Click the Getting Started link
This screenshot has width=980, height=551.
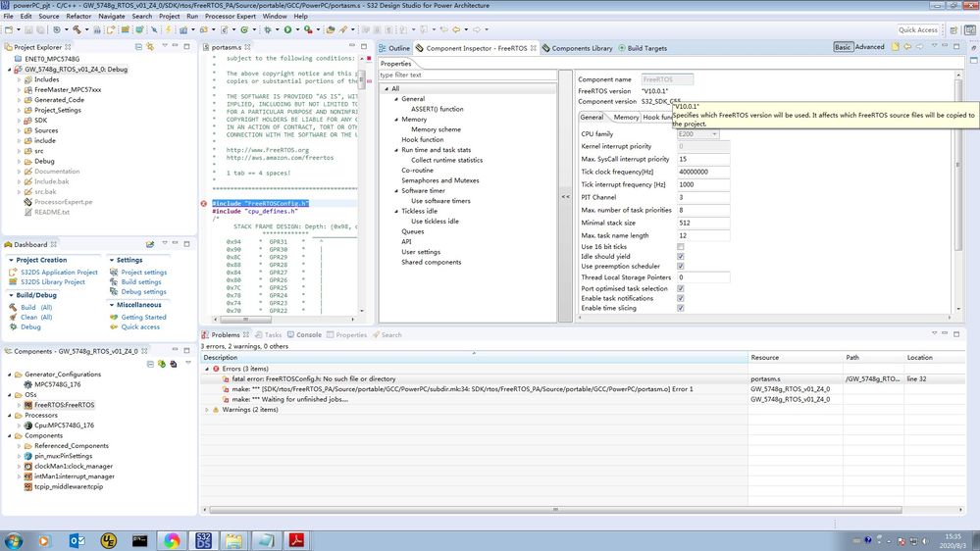143,318
